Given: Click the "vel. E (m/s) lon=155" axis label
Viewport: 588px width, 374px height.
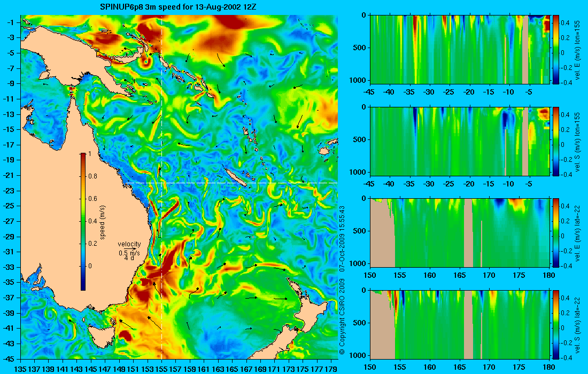Looking at the screenshot, I should [x=577, y=50].
